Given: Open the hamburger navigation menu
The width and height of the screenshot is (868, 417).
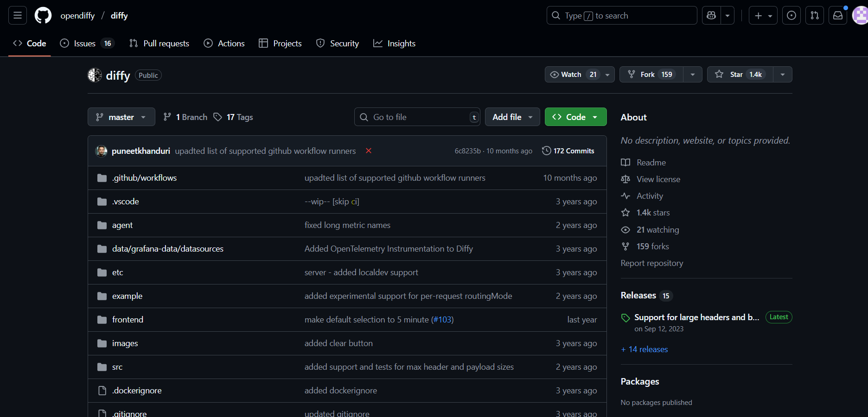Looking at the screenshot, I should click(x=17, y=15).
